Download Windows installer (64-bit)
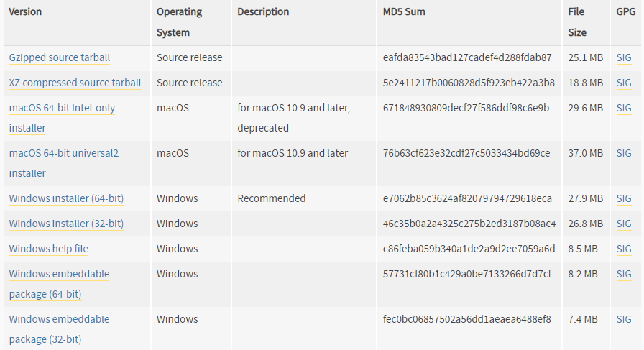 pyautogui.click(x=66, y=199)
